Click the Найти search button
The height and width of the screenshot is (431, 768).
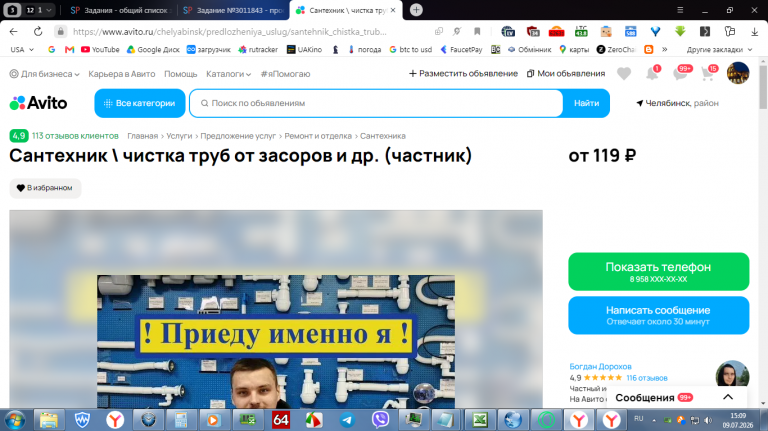[586, 103]
